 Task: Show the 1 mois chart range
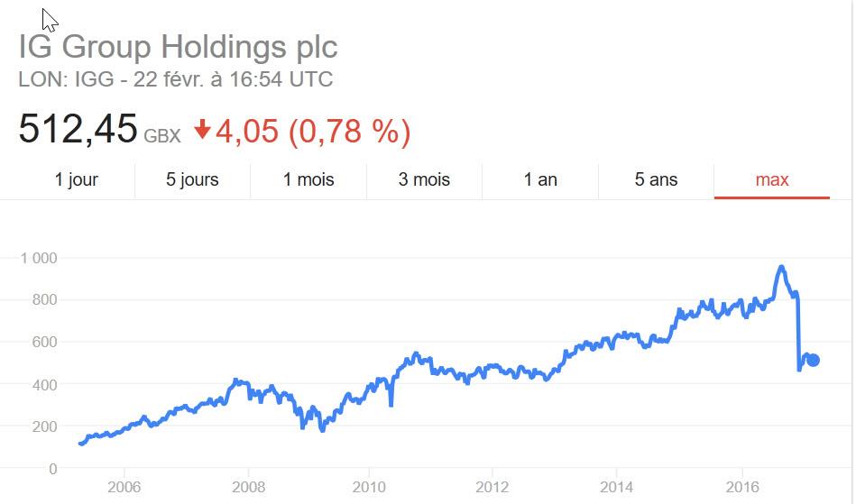pos(308,179)
